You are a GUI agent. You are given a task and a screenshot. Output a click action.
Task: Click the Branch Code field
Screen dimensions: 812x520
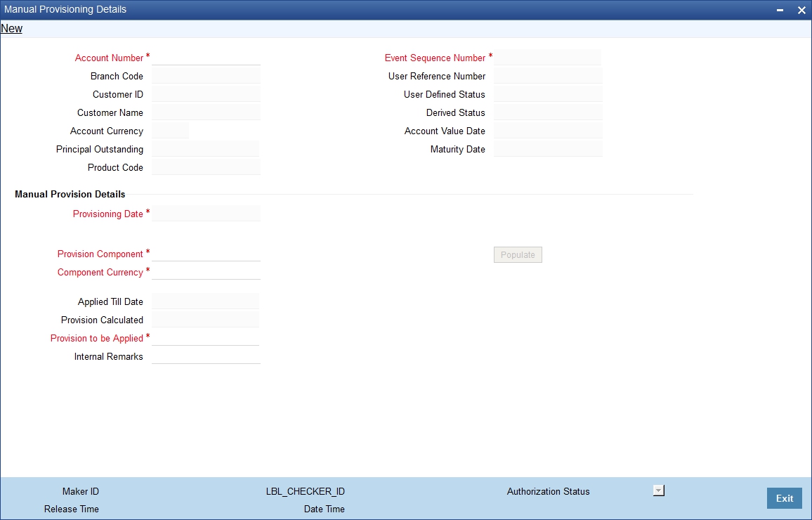click(x=206, y=76)
